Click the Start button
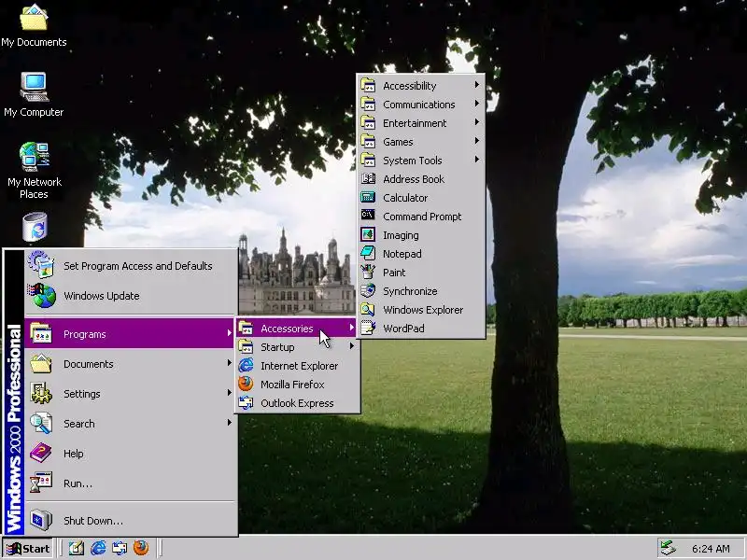 click(x=28, y=549)
